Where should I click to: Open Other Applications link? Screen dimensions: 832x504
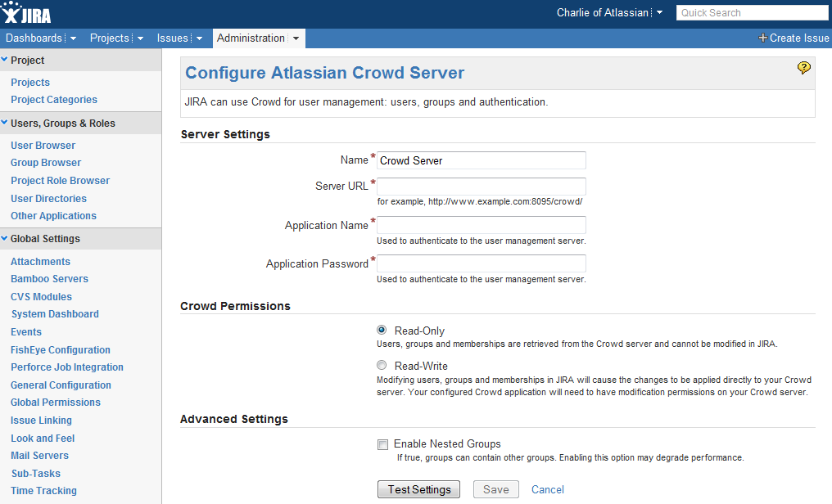point(53,216)
